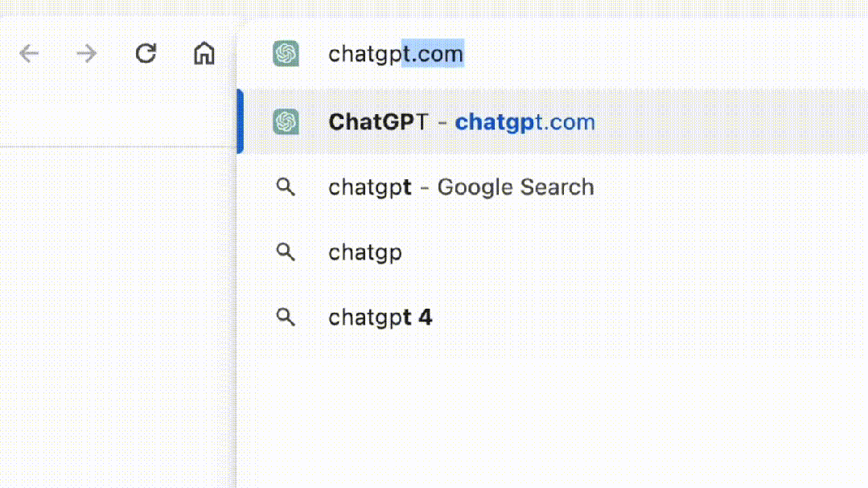Viewport: 868px width, 488px height.
Task: Click the search icon beside 'chatgp'
Action: click(286, 252)
